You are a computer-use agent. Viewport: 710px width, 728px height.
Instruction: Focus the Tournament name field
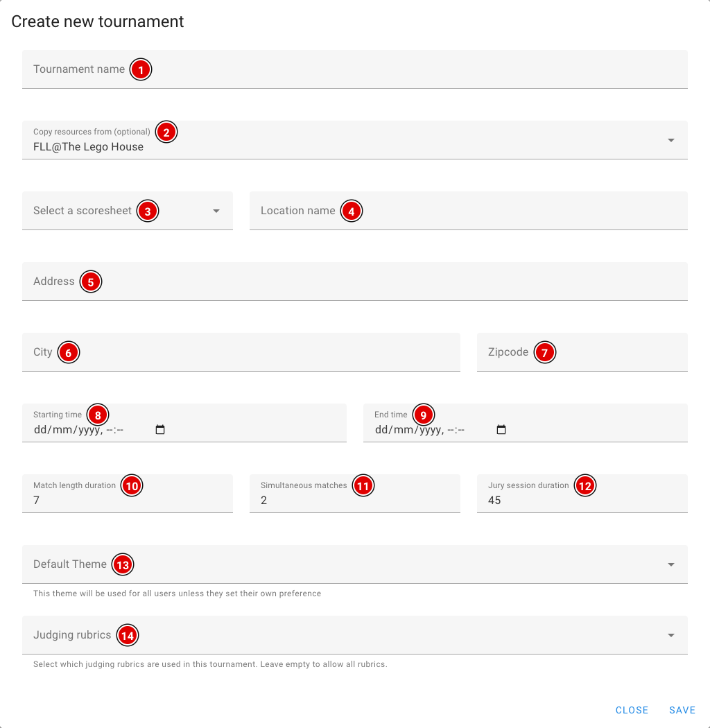click(355, 69)
